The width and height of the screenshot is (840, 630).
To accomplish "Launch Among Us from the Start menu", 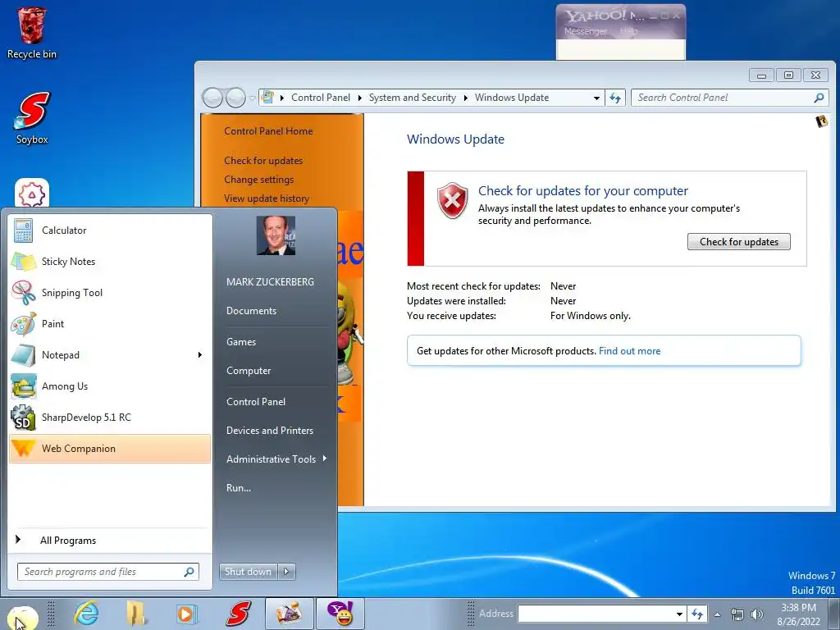I will tap(110, 386).
